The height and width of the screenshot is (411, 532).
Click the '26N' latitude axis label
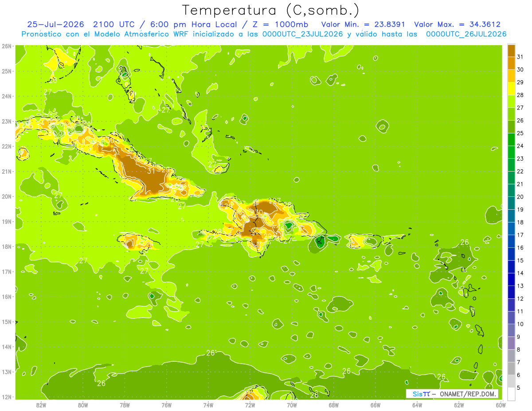click(7, 46)
